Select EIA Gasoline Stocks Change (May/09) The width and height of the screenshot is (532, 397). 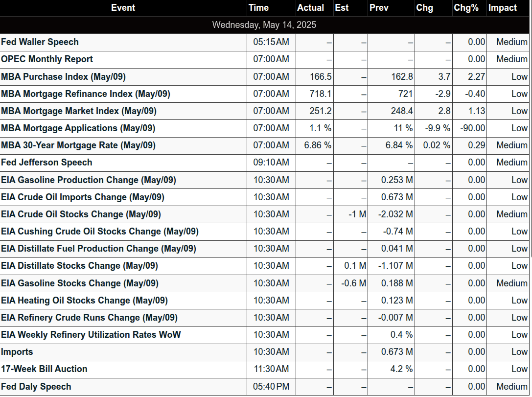80,283
